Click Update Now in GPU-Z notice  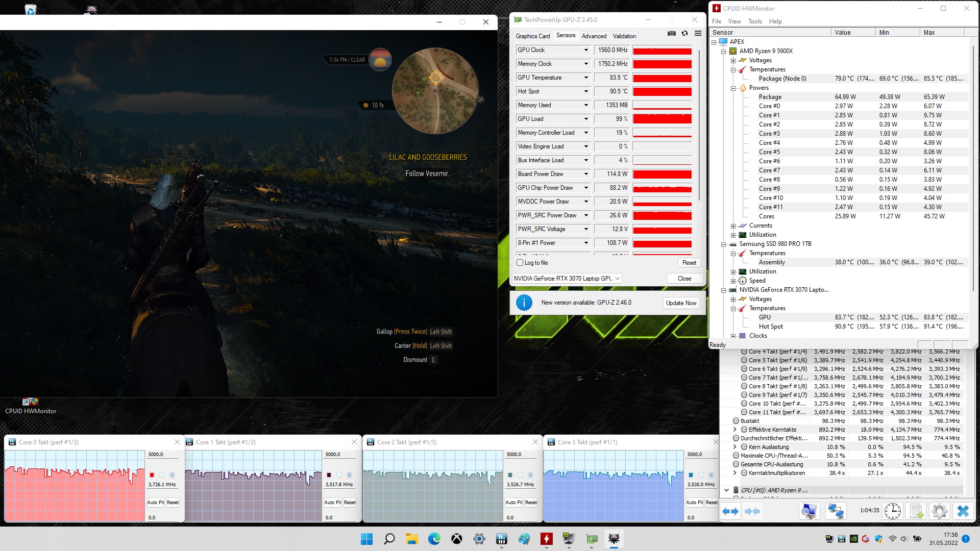click(x=681, y=303)
